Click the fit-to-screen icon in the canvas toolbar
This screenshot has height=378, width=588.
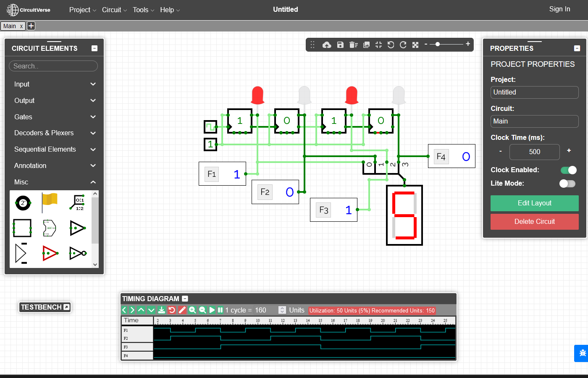coord(378,45)
